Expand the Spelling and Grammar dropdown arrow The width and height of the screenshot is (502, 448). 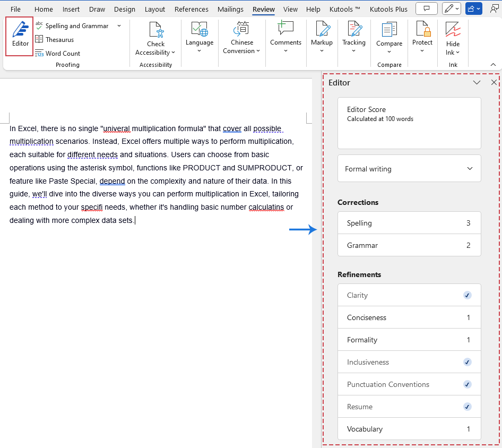pos(119,25)
